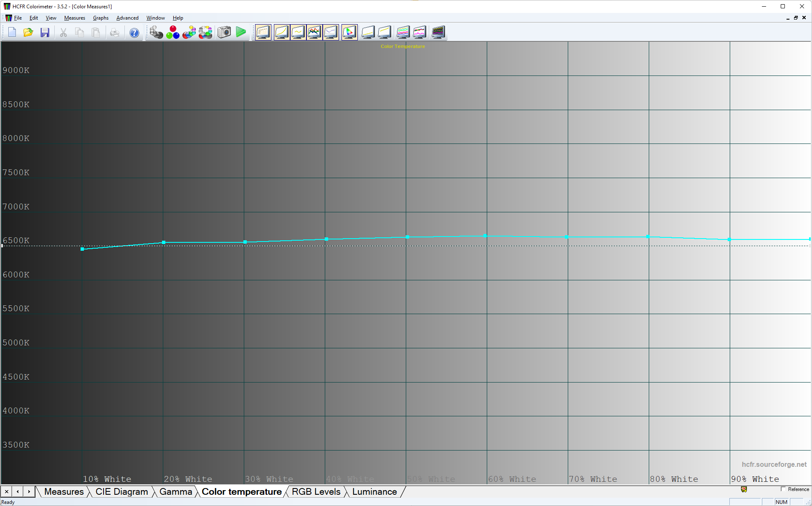Toggle the Measures table view icon
This screenshot has width=812, height=506.
(263, 32)
